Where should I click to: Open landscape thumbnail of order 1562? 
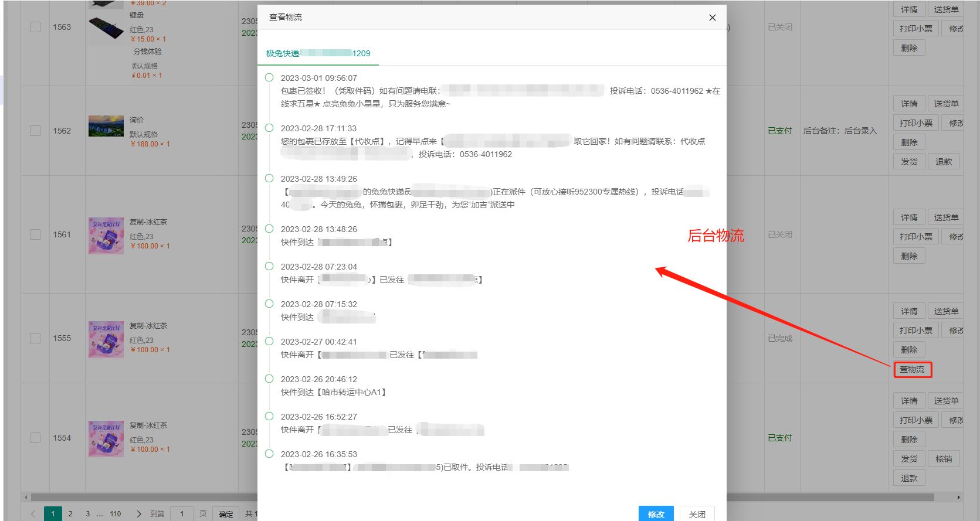point(106,126)
